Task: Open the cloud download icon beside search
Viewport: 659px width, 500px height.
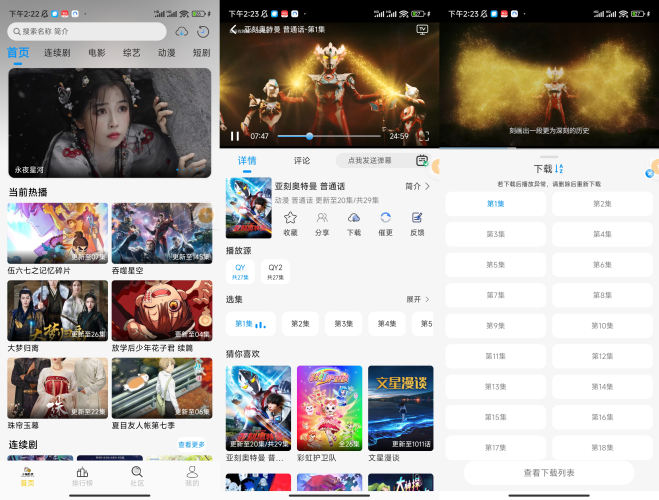Action: 181,32
